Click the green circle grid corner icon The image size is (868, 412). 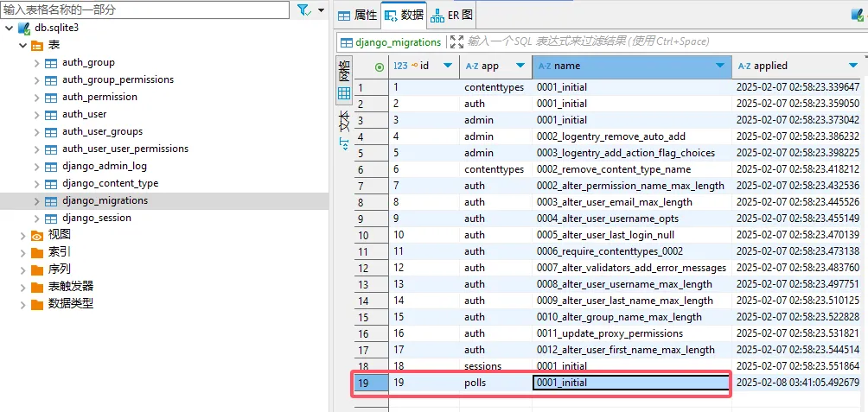(380, 67)
